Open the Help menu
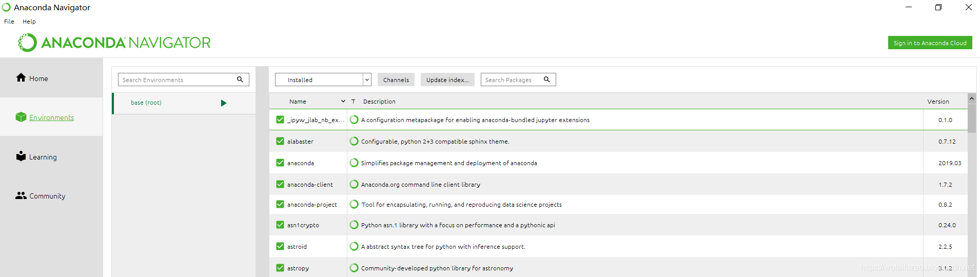The height and width of the screenshot is (277, 980). [x=29, y=22]
